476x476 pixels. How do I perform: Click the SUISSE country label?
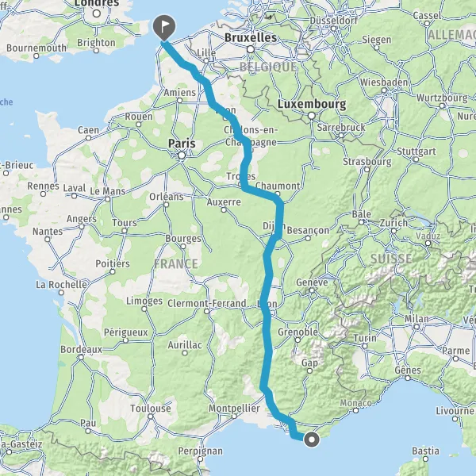tap(391, 259)
